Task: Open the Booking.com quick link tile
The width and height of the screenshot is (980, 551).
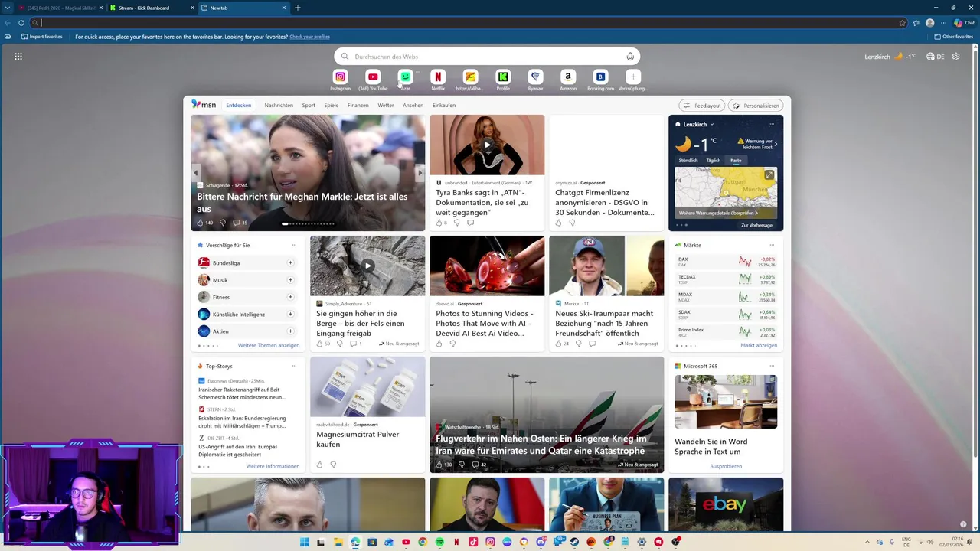Action: [x=600, y=77]
